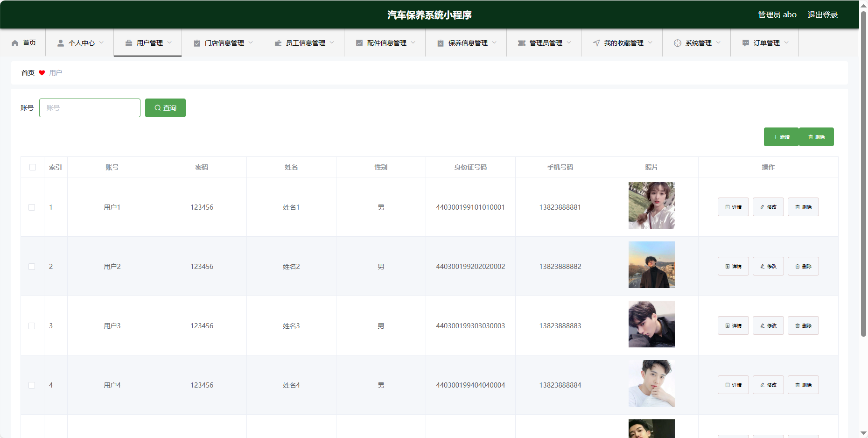The width and height of the screenshot is (868, 438).
Task: Click the 首页 breadcrumb link
Action: pos(28,73)
